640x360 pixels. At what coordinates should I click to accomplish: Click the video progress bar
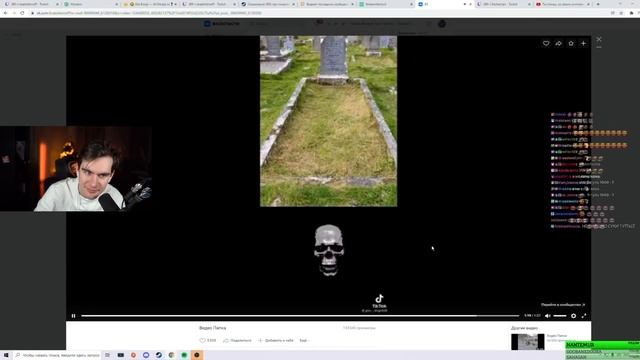click(x=300, y=316)
